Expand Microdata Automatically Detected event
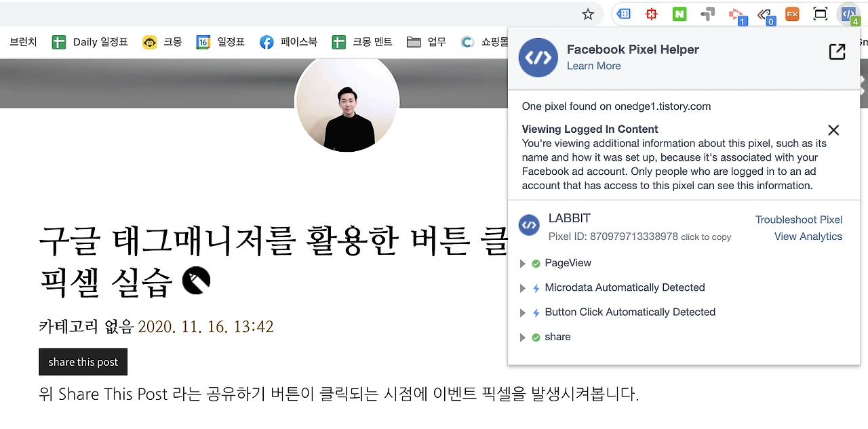Image resolution: width=868 pixels, height=429 pixels. pos(522,288)
